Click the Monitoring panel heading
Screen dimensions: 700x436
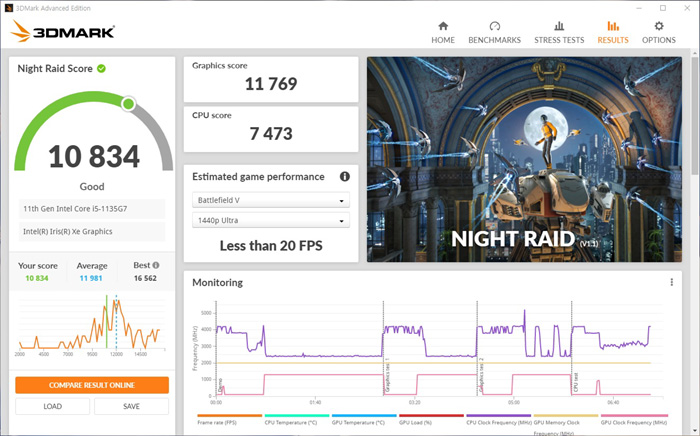tap(217, 282)
